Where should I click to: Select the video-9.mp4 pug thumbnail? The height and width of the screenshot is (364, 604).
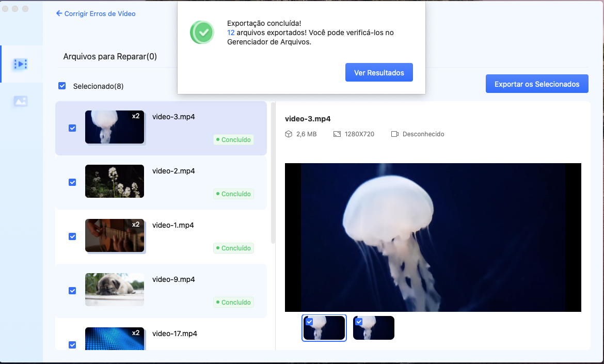[115, 290]
